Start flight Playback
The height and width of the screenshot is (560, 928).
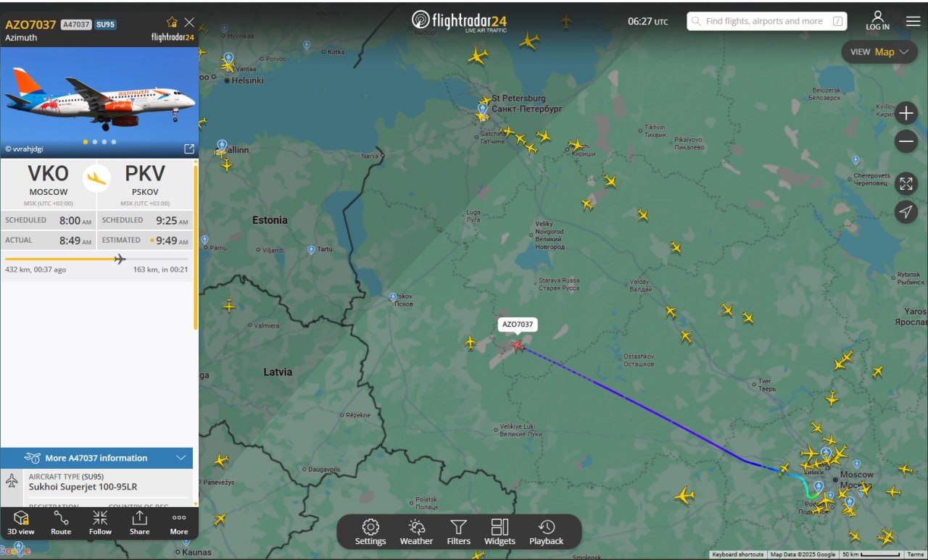[x=546, y=532]
